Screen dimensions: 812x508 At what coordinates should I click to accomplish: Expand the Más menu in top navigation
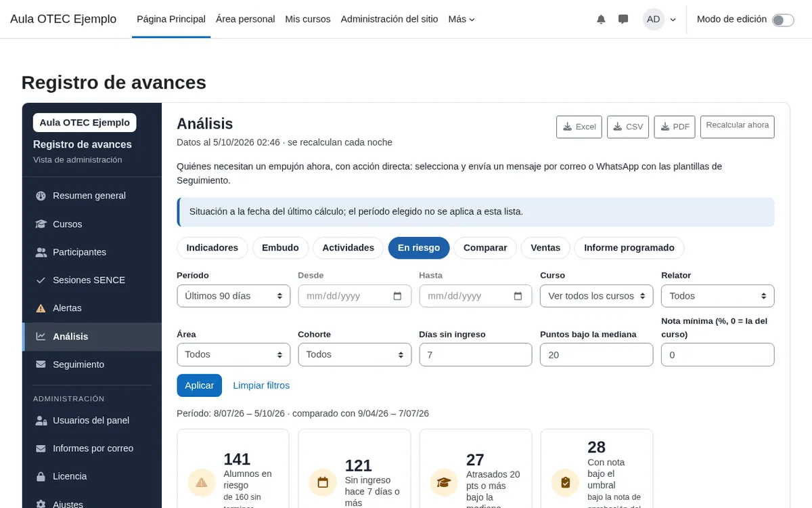(x=461, y=19)
